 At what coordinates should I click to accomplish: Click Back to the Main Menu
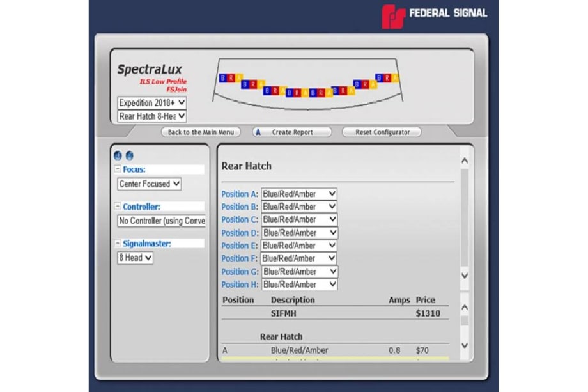tap(201, 132)
